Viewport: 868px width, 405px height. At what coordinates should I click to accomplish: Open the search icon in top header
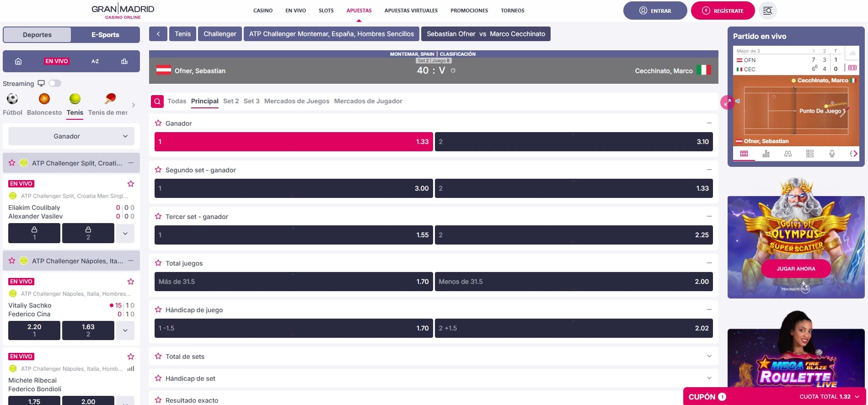[767, 11]
